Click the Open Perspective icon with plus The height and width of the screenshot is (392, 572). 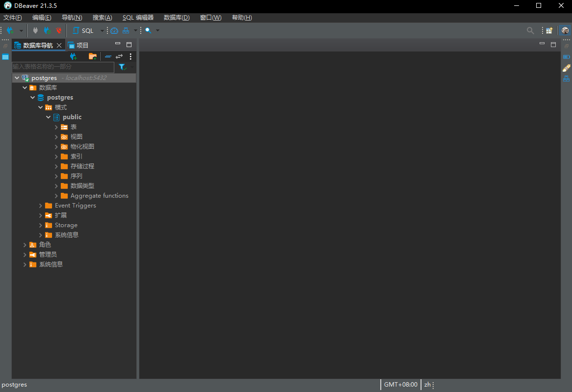coord(549,30)
